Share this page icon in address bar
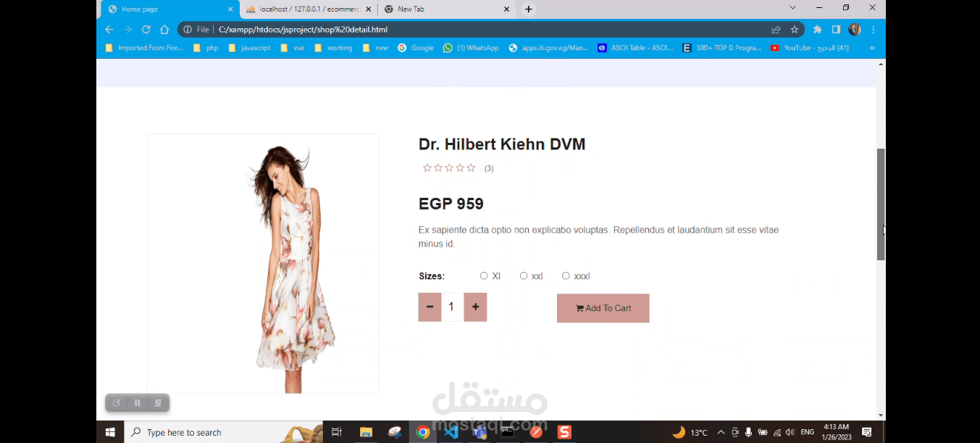Viewport: 980px width, 443px height. [776, 30]
